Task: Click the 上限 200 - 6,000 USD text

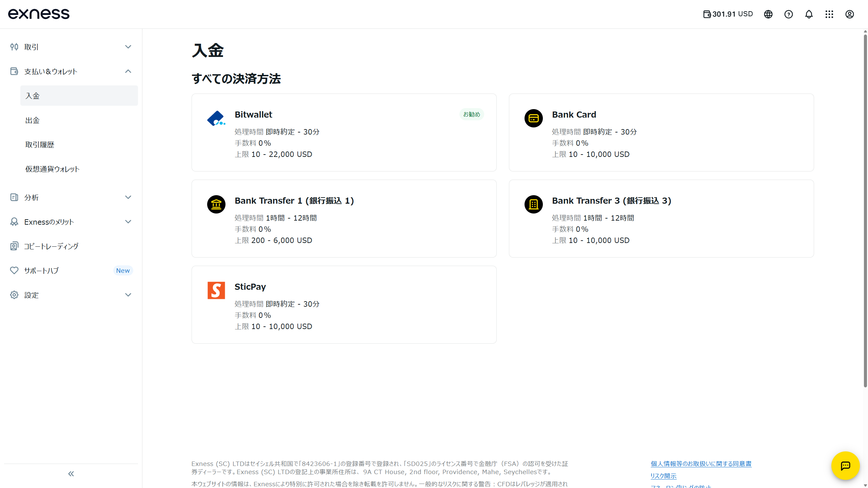Action: coord(273,240)
